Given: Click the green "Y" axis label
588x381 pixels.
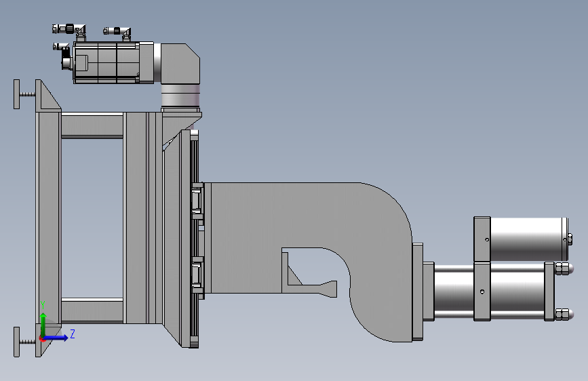Looking at the screenshot, I should click(43, 305).
